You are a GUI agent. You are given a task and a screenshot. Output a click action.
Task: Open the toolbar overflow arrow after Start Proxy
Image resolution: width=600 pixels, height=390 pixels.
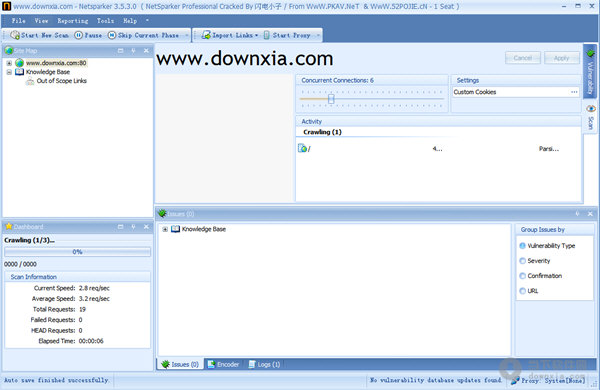click(x=318, y=35)
